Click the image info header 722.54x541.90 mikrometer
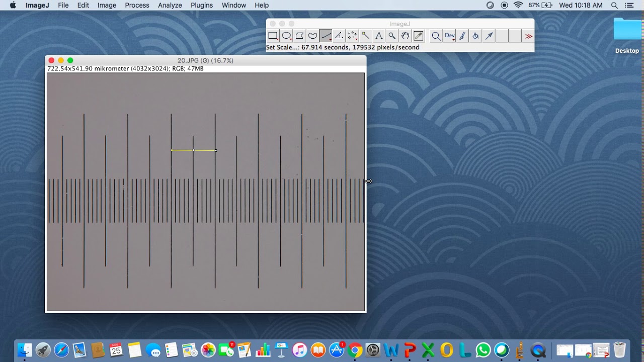Viewport: 644px width, 362px height. click(125, 68)
